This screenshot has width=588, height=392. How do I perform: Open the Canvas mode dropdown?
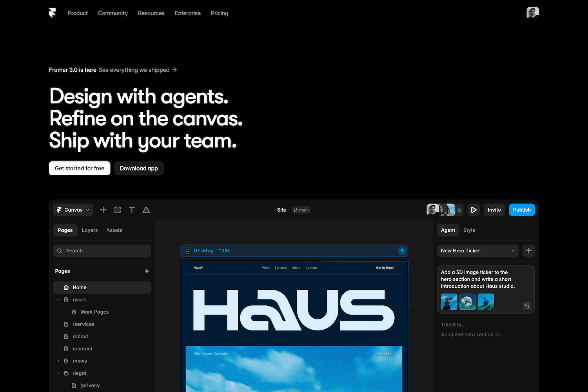tap(73, 210)
